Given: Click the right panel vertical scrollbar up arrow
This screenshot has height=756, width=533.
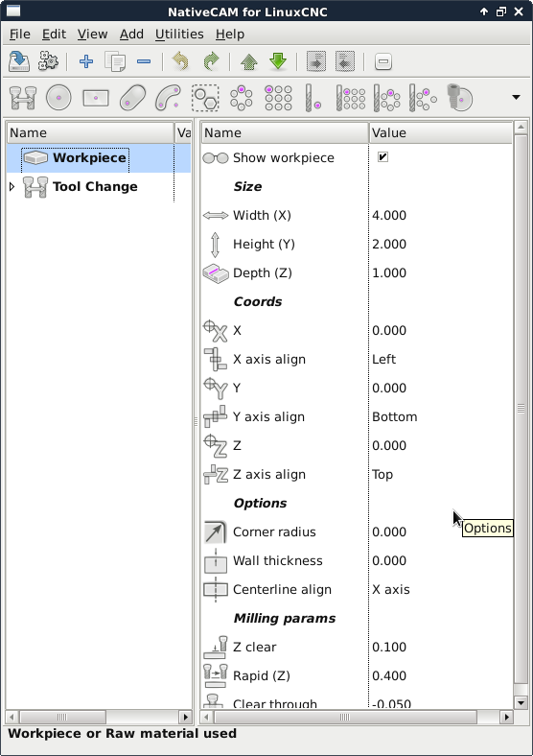Looking at the screenshot, I should point(521,128).
